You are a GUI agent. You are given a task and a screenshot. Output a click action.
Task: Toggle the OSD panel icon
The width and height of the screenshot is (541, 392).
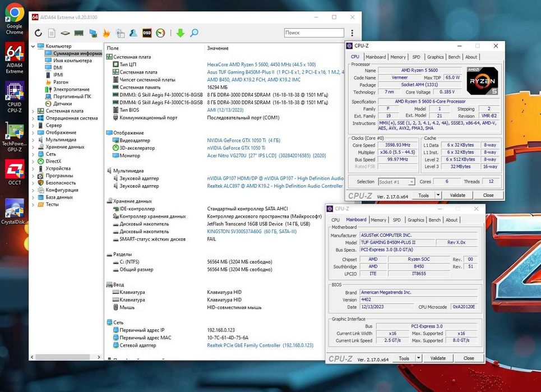147,33
